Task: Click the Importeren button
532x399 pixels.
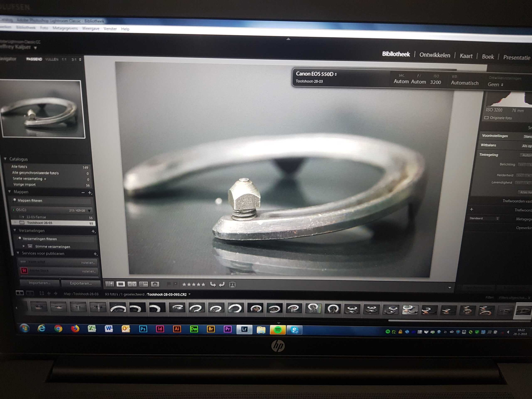Action: coord(40,283)
